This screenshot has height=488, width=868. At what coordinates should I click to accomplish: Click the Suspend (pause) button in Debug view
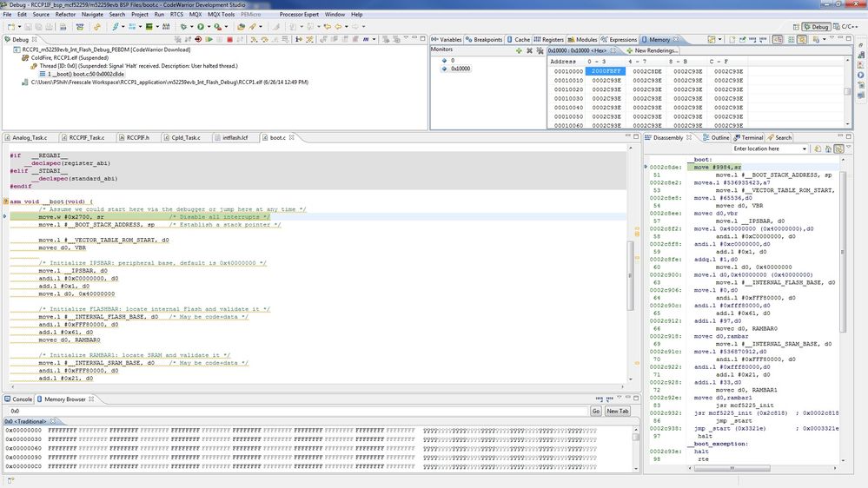[219, 39]
